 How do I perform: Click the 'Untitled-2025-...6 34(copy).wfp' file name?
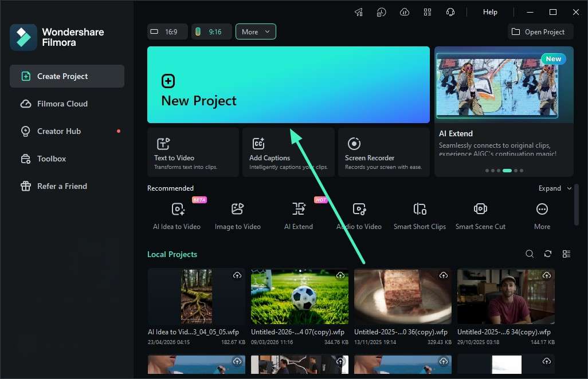(504, 332)
